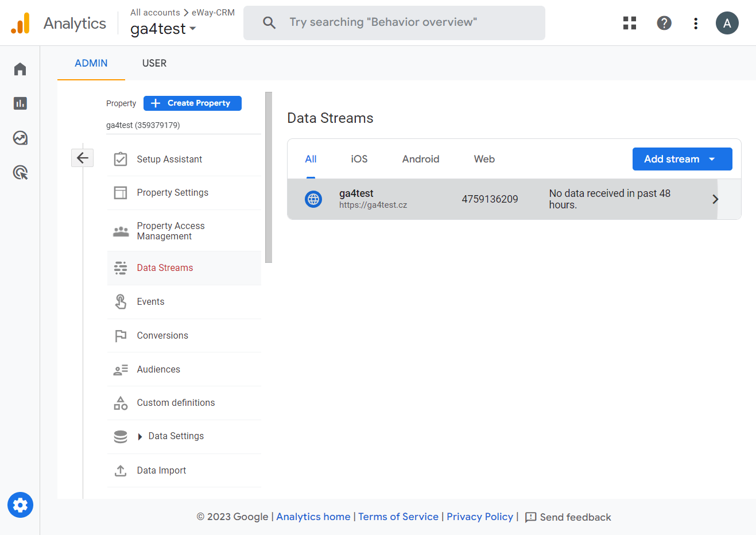Click the ga4test stream name
The width and height of the screenshot is (756, 535).
356,193
